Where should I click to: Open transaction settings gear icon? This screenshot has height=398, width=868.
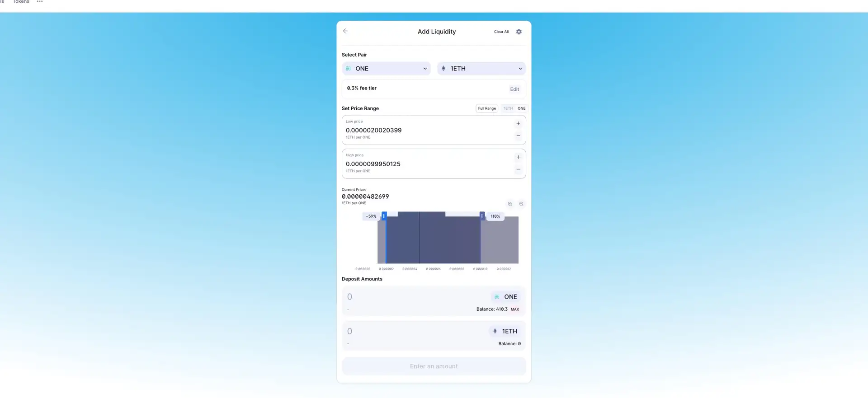[519, 32]
